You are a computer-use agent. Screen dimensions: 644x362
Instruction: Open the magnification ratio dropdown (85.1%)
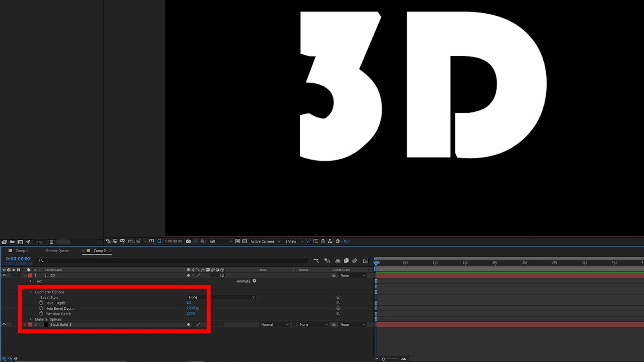point(137,241)
